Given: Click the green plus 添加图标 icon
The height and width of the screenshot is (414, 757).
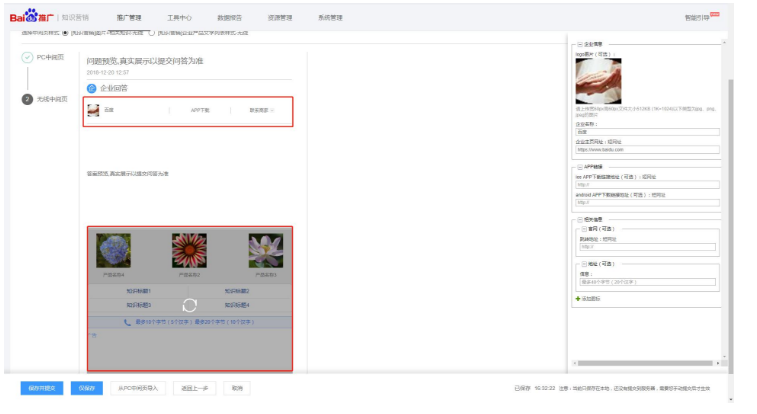Looking at the screenshot, I should coord(578,298).
